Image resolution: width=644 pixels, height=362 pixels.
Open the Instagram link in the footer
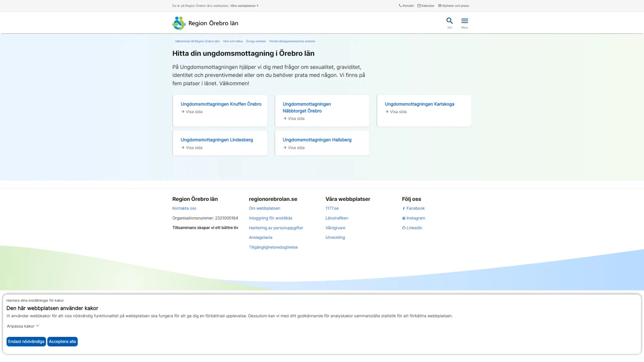pos(414,218)
